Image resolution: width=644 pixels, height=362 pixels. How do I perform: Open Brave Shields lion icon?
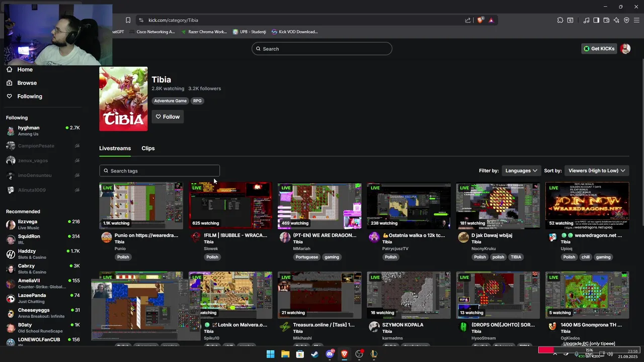[480, 20]
